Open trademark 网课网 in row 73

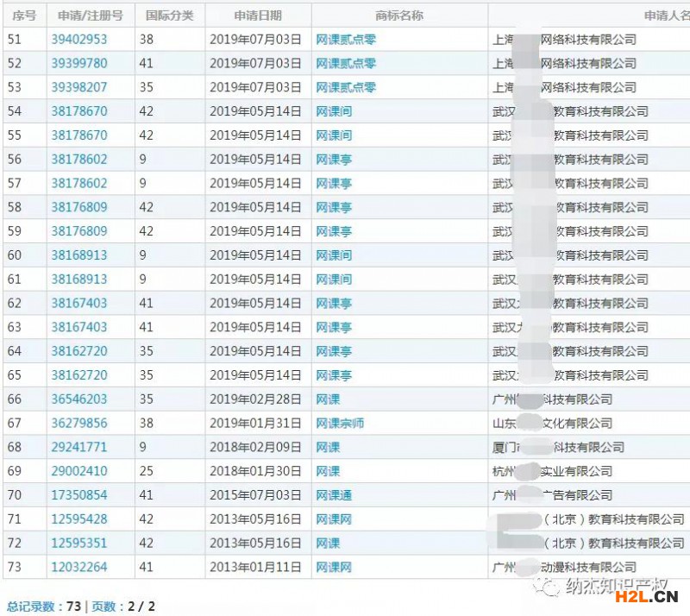pos(334,567)
